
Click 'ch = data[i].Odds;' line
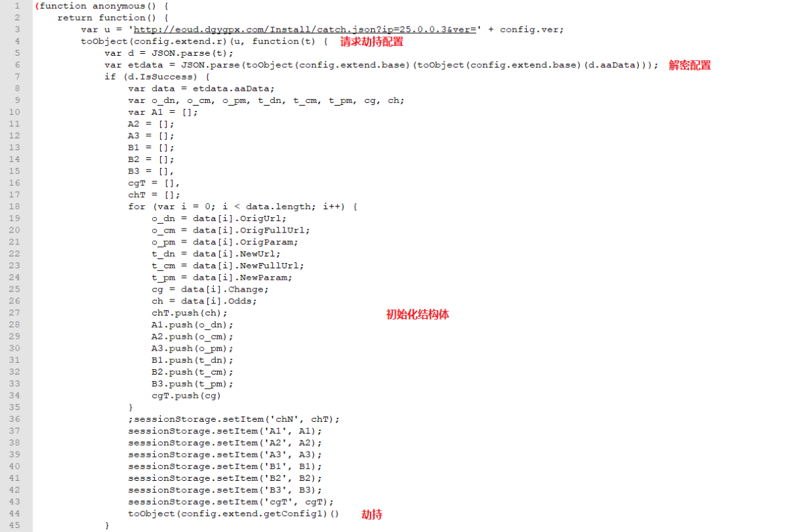[205, 301]
